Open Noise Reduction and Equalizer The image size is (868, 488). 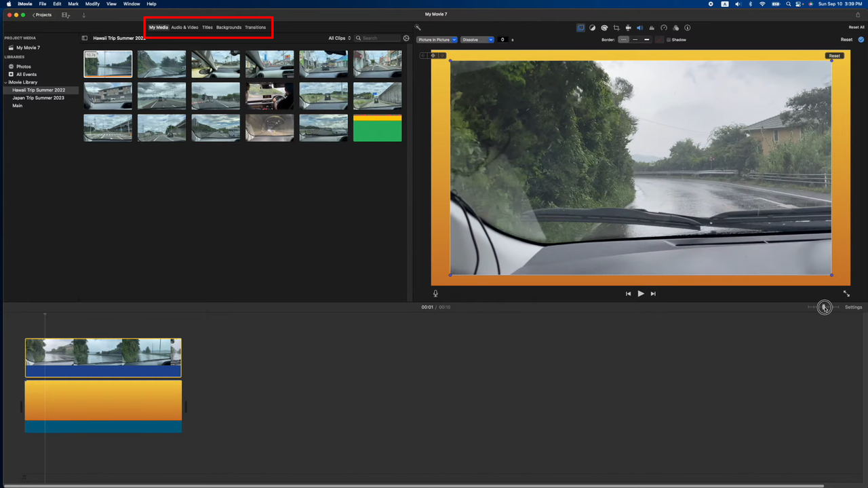[x=652, y=28]
